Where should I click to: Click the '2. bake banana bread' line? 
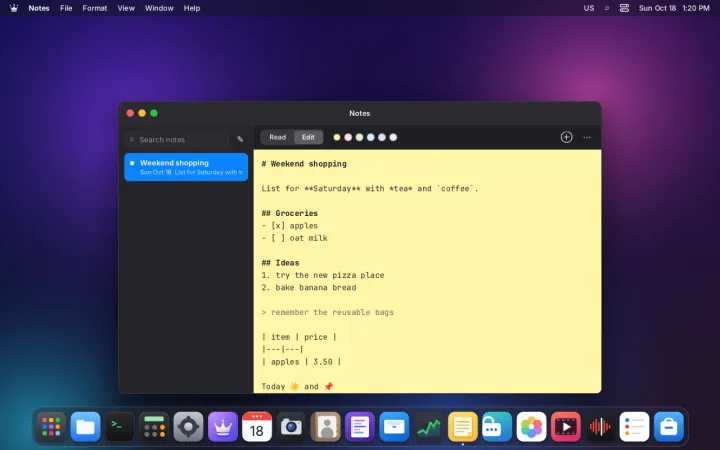(x=309, y=287)
